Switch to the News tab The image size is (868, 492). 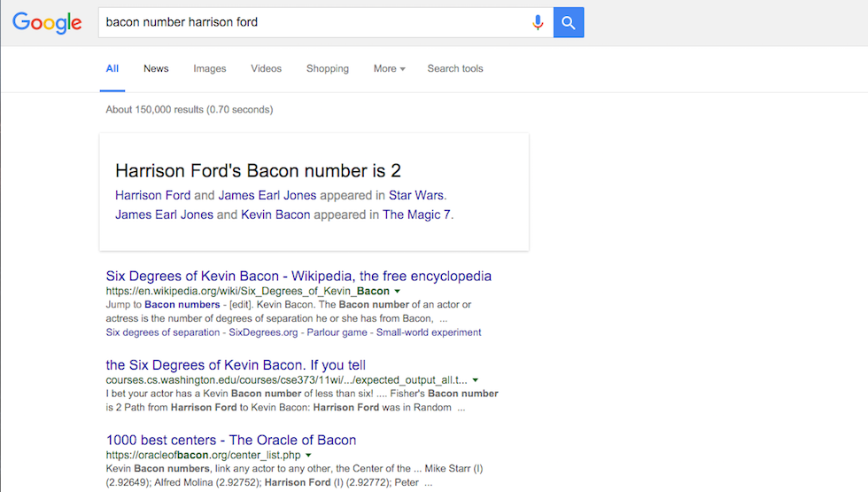click(156, 68)
